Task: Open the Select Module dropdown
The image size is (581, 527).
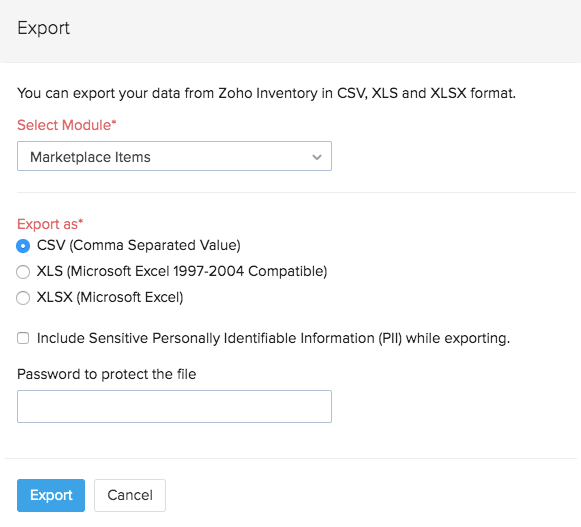Action: tap(174, 156)
